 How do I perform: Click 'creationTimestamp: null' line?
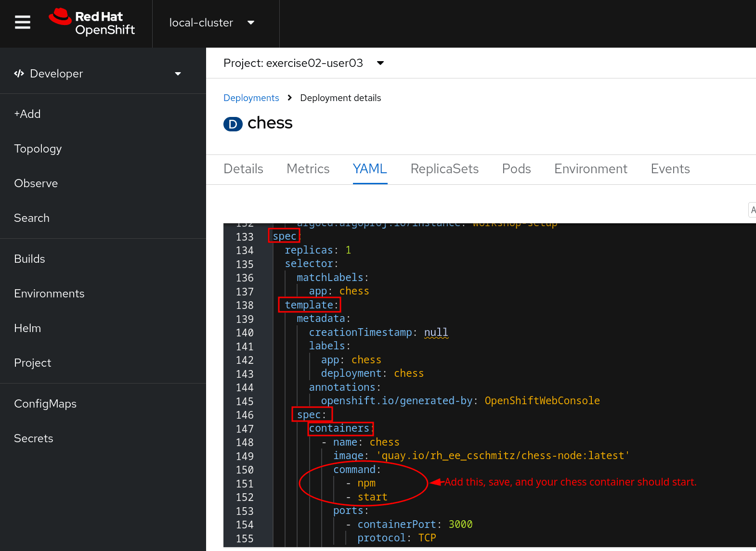point(378,333)
